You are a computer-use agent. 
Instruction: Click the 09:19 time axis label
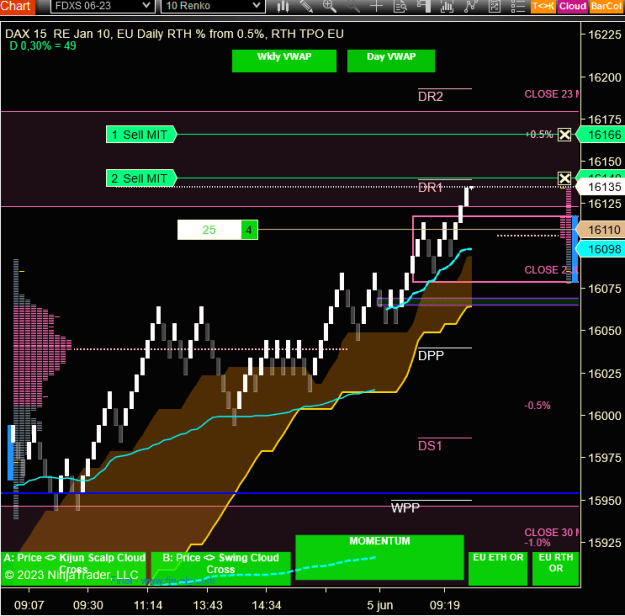[x=445, y=605]
